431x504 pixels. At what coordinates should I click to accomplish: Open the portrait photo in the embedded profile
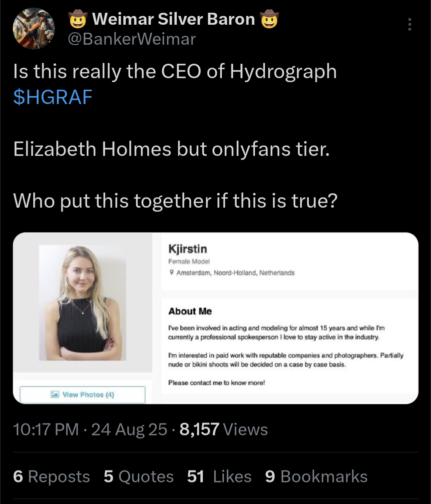pos(83,303)
